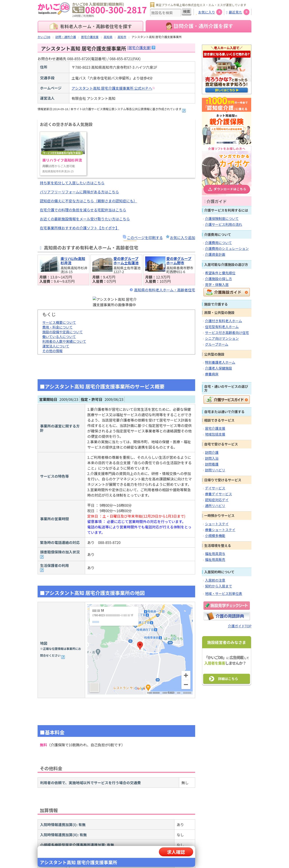This screenshot has height=868, width=289.
Task: Click カイポケ ダウンロードはこちら button
Action: coord(226,189)
